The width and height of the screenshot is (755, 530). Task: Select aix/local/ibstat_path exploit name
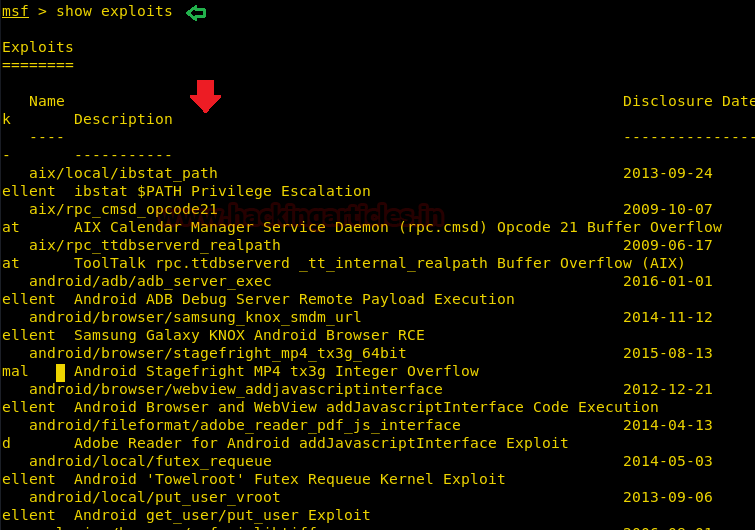[x=123, y=173]
